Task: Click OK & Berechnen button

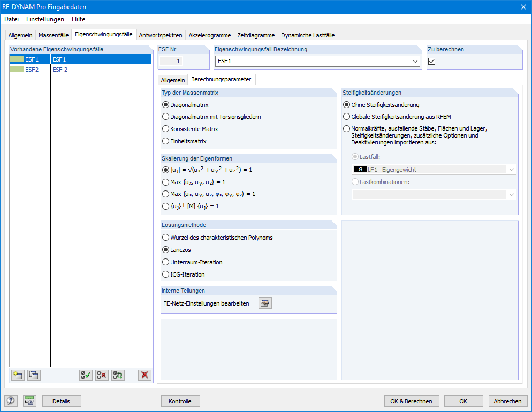Action: [411, 401]
